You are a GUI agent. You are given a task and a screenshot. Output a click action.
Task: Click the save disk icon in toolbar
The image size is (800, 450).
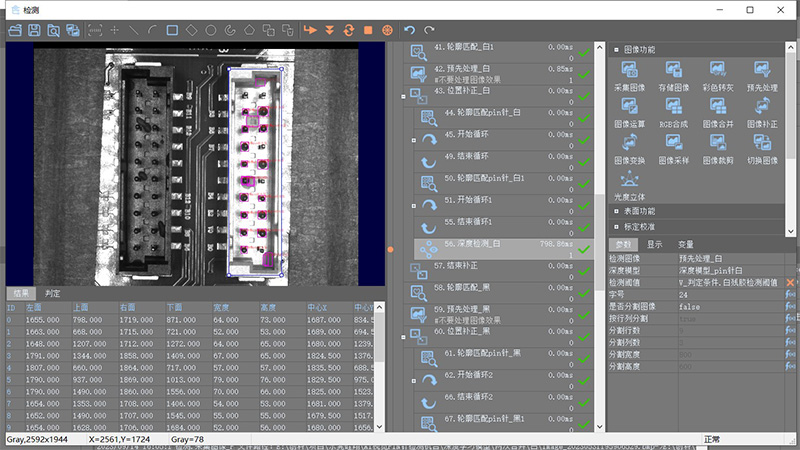click(35, 30)
